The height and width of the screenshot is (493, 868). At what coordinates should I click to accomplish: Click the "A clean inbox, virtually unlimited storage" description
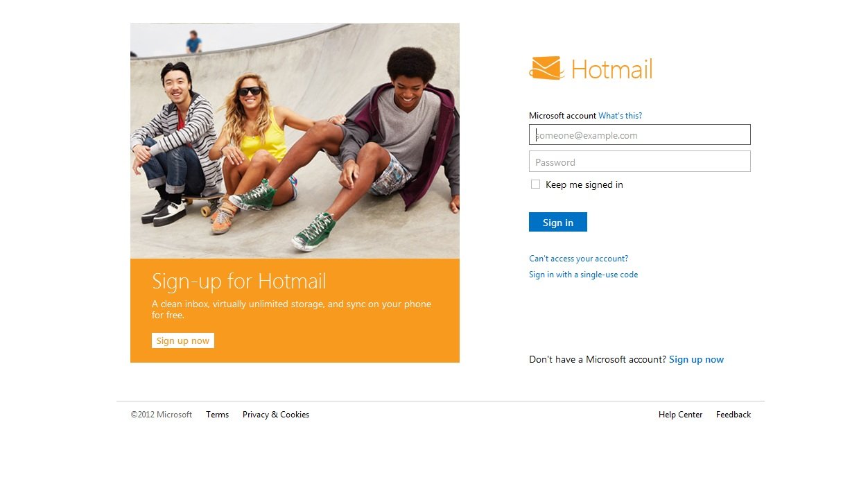[291, 309]
